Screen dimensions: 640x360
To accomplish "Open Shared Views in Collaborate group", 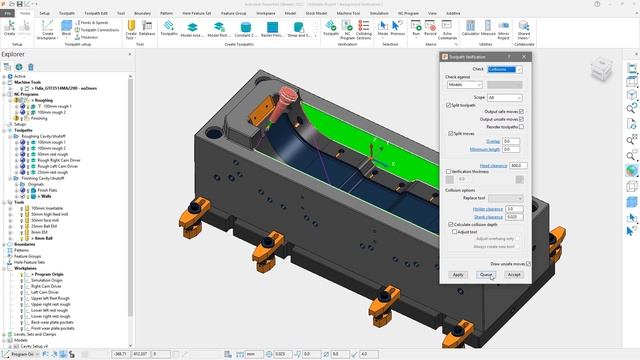I will click(x=524, y=29).
